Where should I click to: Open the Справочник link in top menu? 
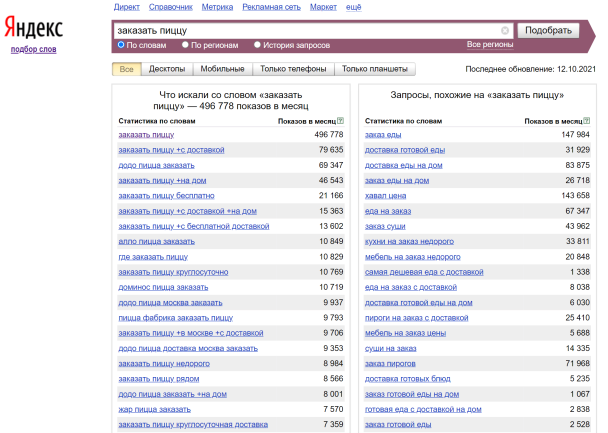(x=171, y=7)
